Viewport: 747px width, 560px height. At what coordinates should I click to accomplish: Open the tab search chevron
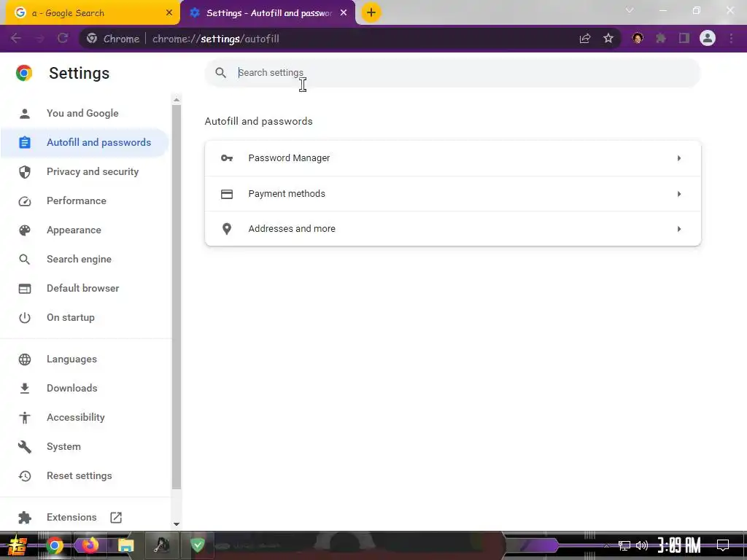click(630, 10)
